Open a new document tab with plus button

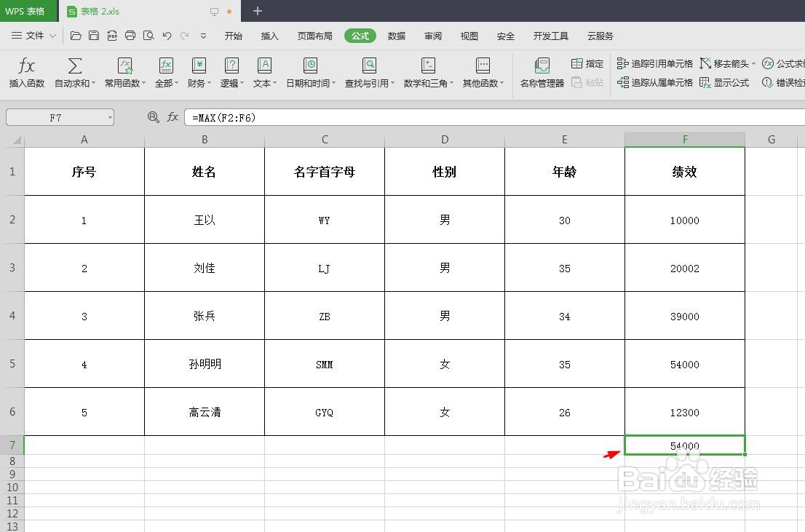tap(258, 11)
